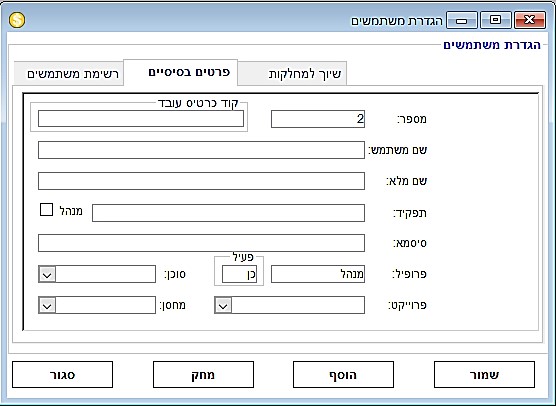Open the פרוייקט combo box arrow
556x406 pixels.
click(223, 305)
